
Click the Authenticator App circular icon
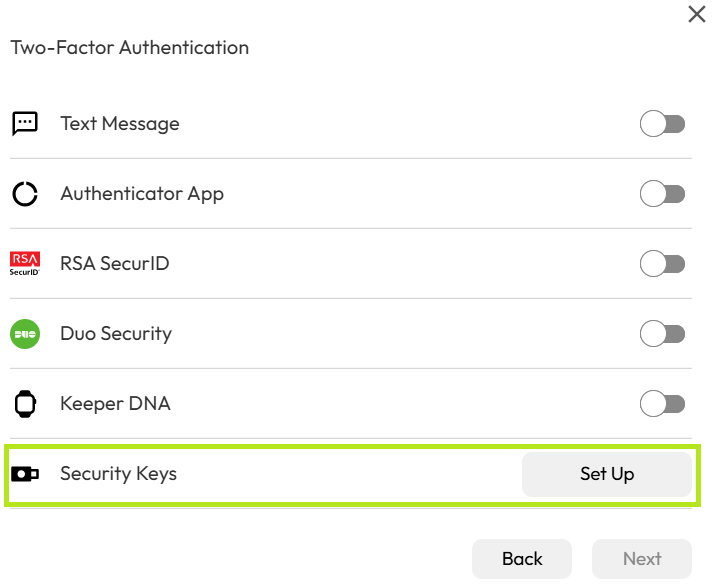click(x=25, y=194)
